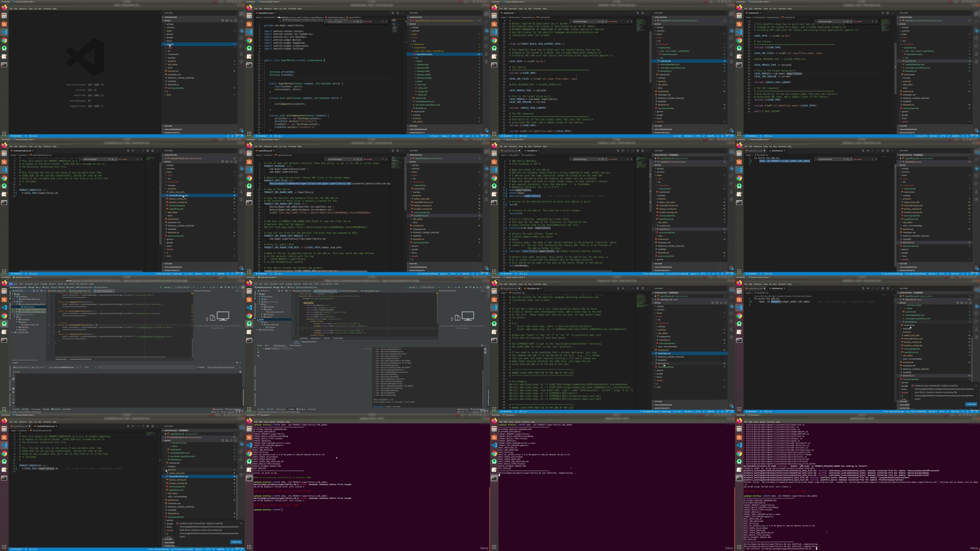Screen dimensions: 980x551
Task: Click the green Run button in Android Studio toolbar
Action: tap(439, 287)
